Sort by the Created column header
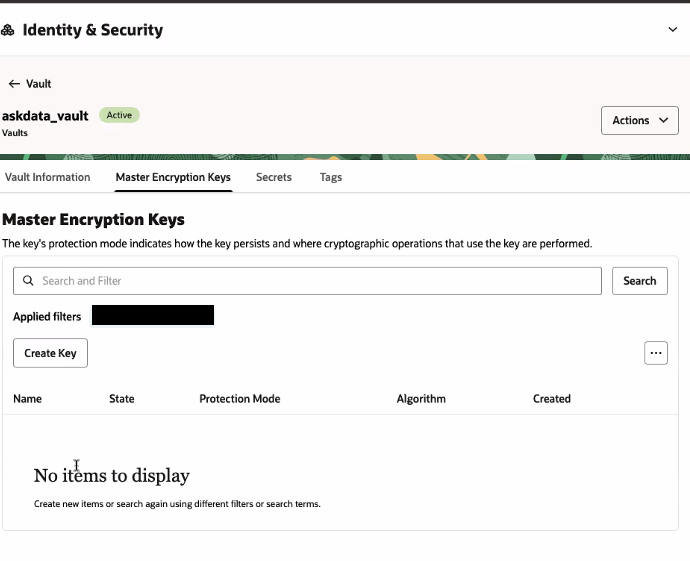The height and width of the screenshot is (561, 690). [552, 399]
